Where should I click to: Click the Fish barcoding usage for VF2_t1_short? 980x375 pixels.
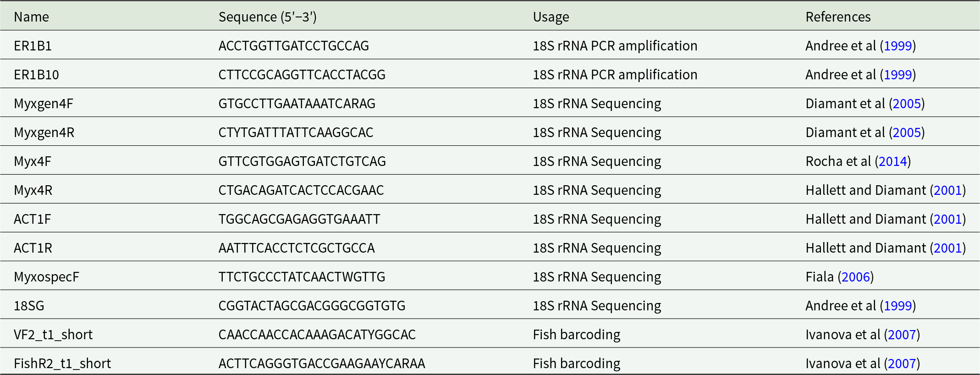click(576, 335)
